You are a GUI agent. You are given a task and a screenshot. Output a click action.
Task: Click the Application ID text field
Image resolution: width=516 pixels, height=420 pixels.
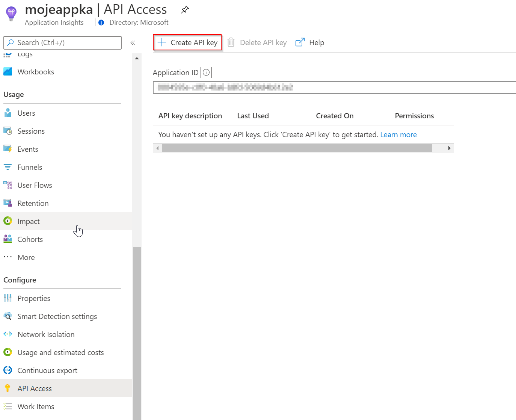click(x=334, y=88)
